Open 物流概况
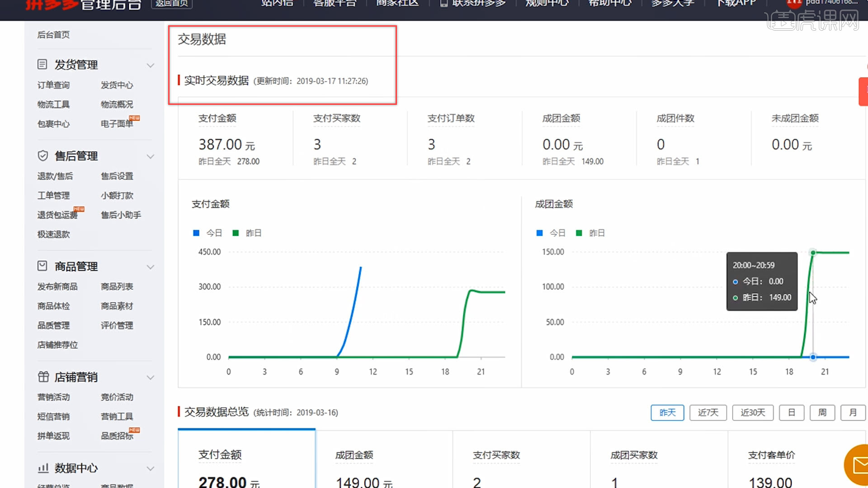Screen dimensions: 868x488 (117, 104)
